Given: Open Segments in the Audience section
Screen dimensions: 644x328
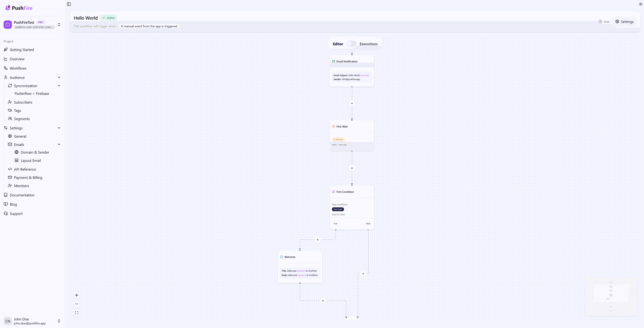Looking at the screenshot, I should (22, 119).
